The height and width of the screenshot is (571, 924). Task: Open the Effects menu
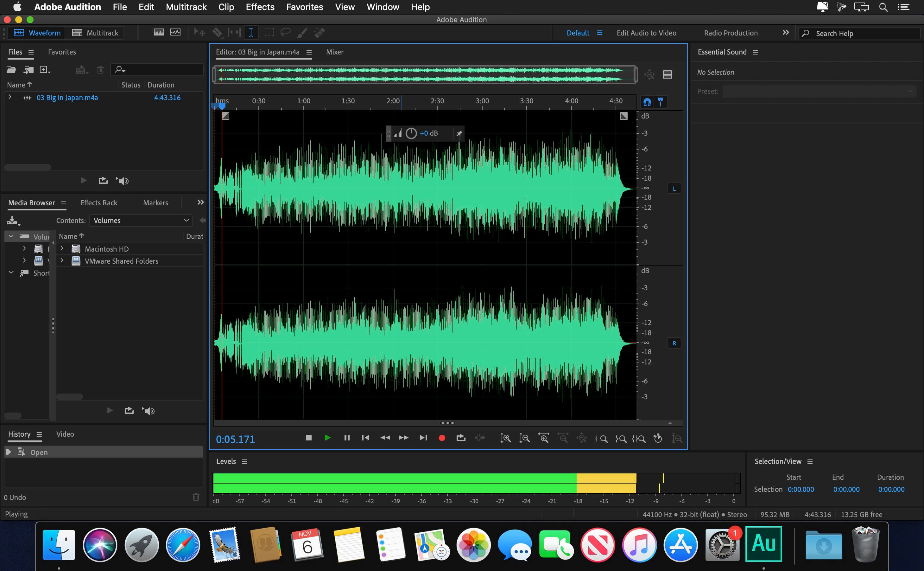(x=260, y=7)
